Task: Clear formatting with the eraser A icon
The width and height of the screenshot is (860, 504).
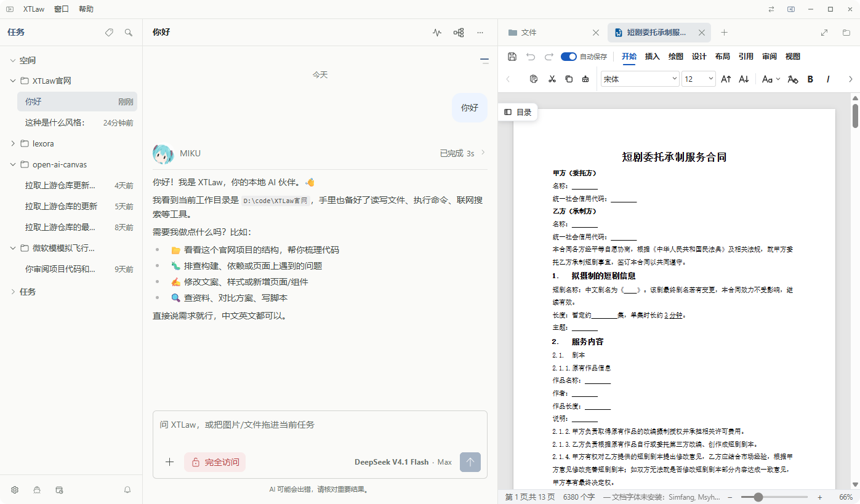Action: (793, 79)
